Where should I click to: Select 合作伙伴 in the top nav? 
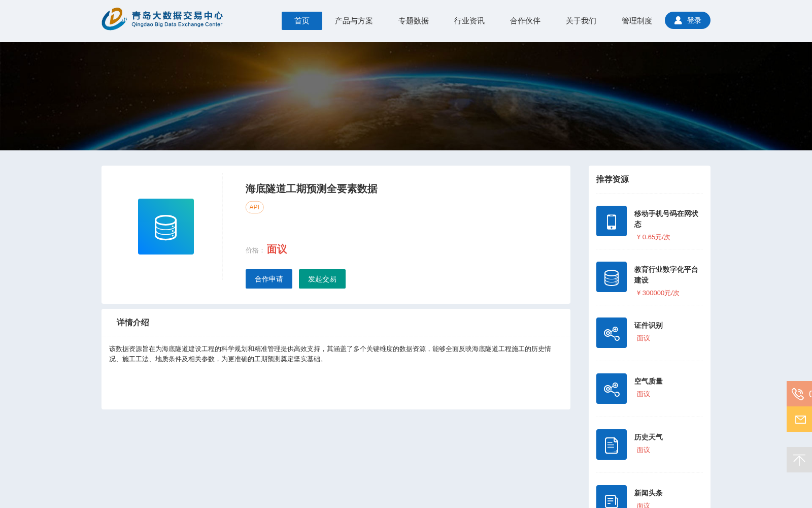click(525, 21)
